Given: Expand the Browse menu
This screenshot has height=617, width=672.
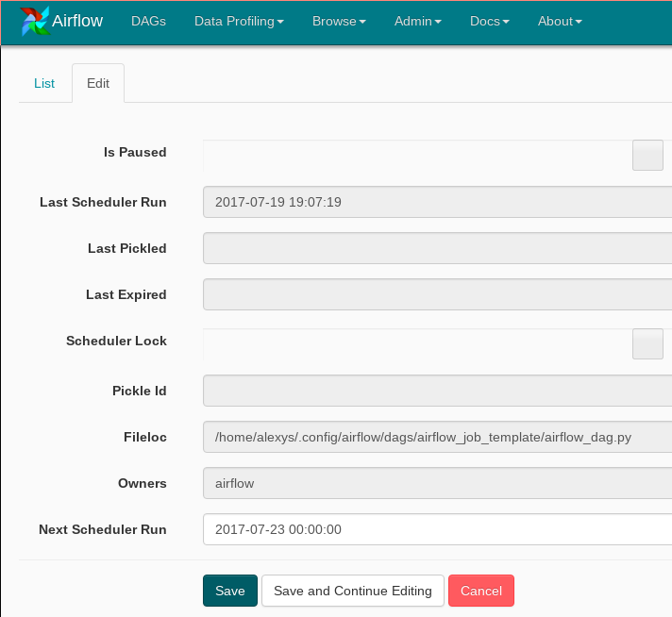Looking at the screenshot, I should click(339, 21).
